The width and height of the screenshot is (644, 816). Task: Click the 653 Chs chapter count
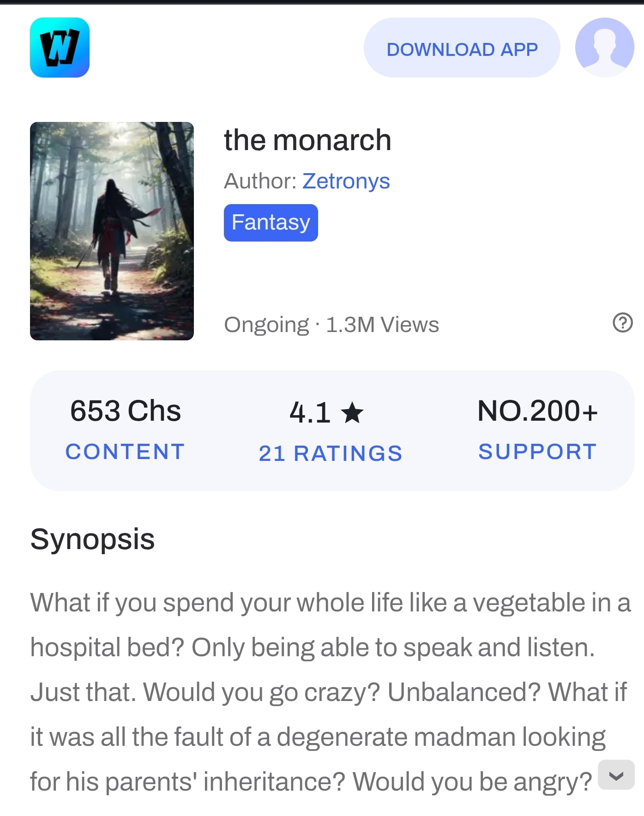pos(125,411)
